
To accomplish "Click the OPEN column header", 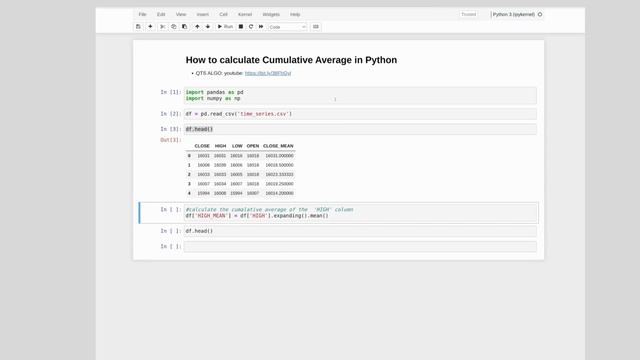I will point(253,146).
